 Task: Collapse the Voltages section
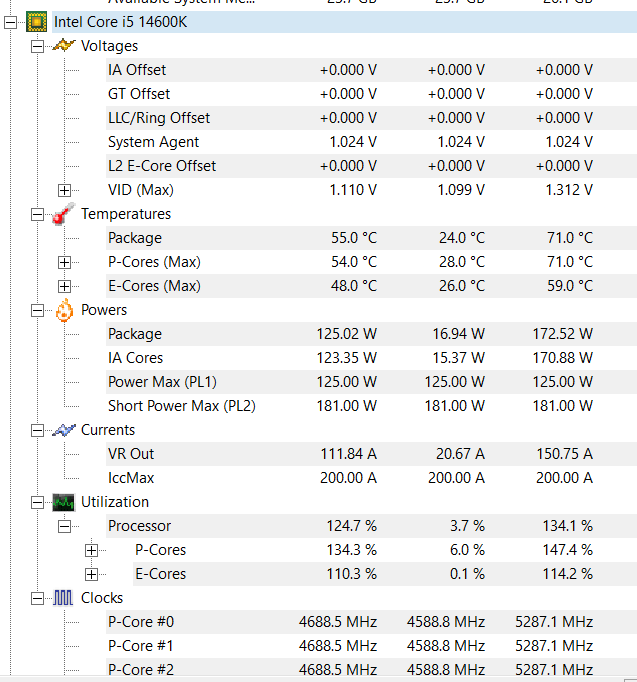click(x=37, y=46)
